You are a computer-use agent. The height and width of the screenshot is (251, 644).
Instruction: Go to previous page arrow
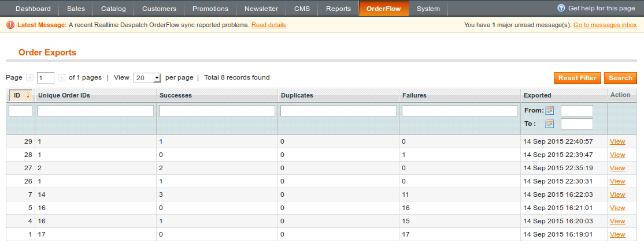tap(29, 77)
